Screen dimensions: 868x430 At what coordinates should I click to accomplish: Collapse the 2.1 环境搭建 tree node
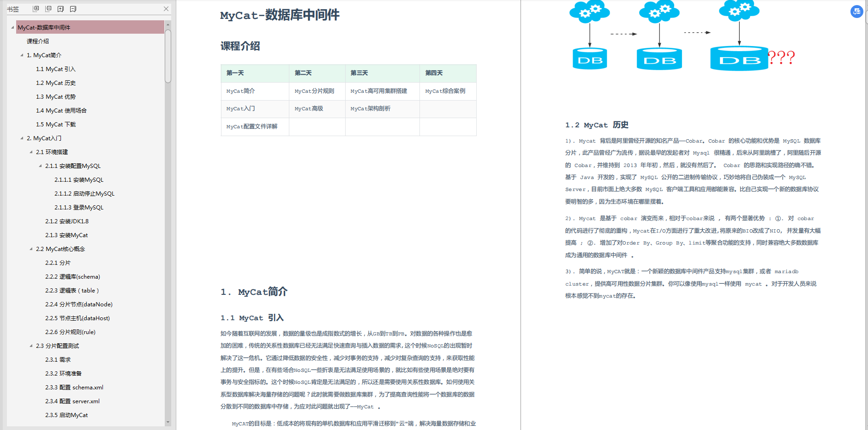point(31,152)
